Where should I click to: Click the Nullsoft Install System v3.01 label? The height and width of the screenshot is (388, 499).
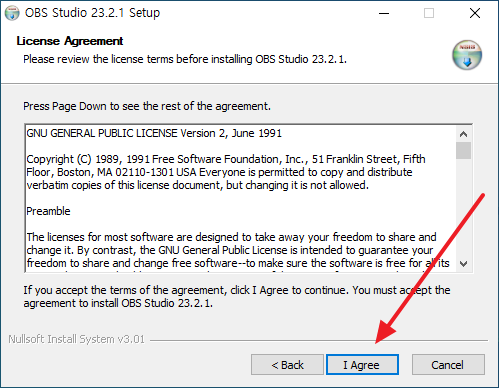click(x=76, y=339)
